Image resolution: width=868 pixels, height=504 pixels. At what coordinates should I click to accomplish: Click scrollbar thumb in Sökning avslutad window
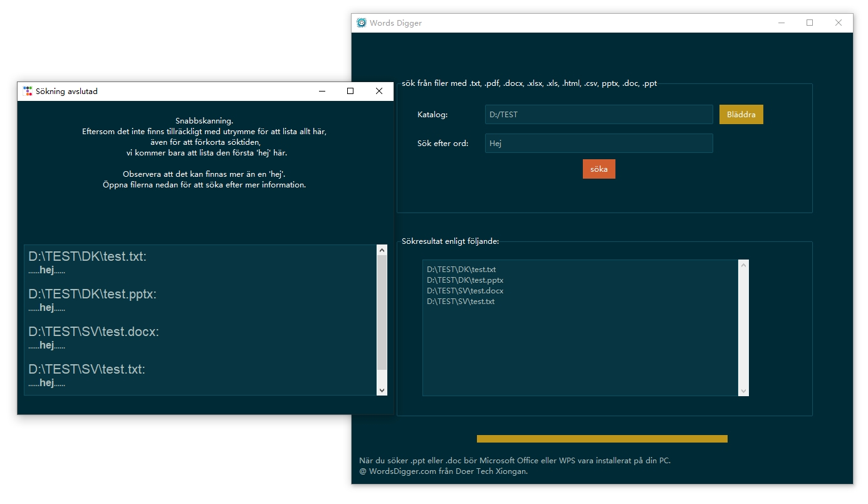point(382,312)
